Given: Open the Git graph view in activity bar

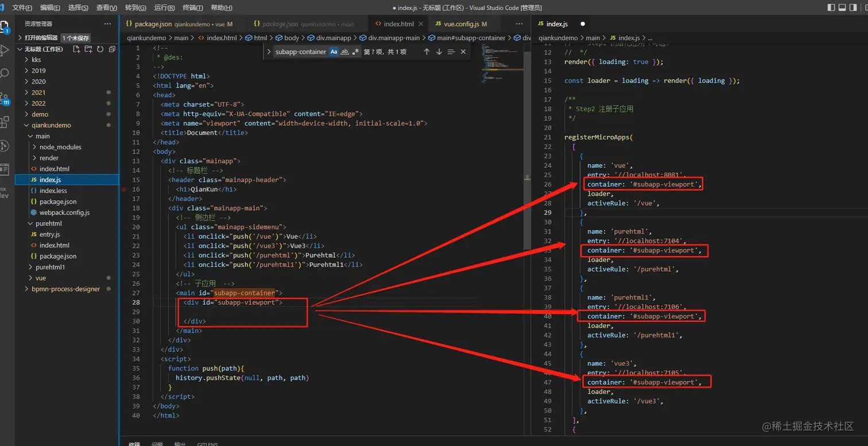Looking at the screenshot, I should (x=5, y=146).
